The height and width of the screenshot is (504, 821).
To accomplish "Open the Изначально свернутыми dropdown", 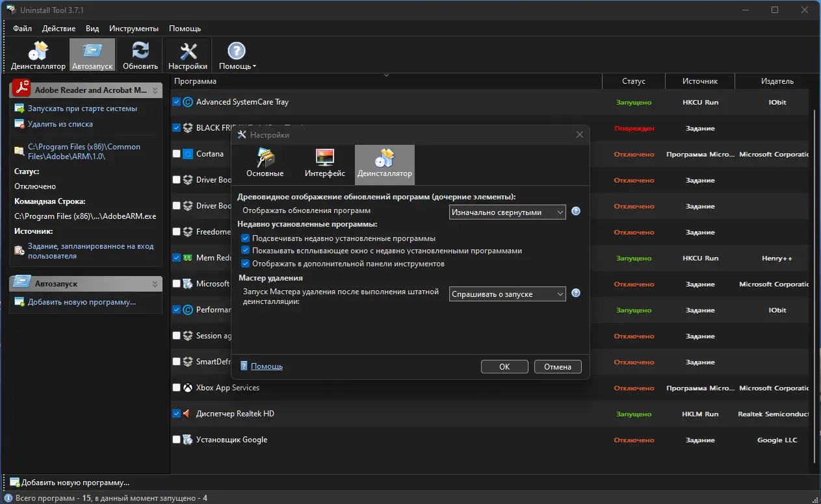I will pyautogui.click(x=508, y=212).
